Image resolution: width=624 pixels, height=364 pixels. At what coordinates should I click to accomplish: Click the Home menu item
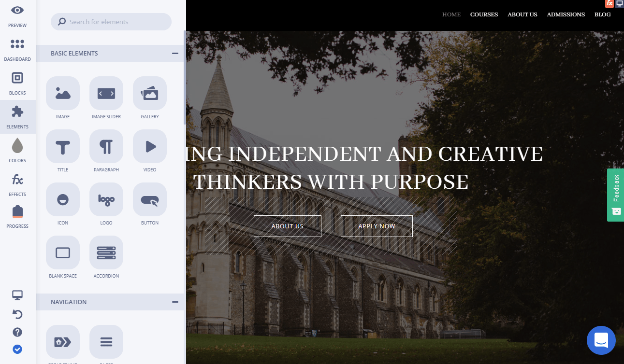[x=451, y=14]
